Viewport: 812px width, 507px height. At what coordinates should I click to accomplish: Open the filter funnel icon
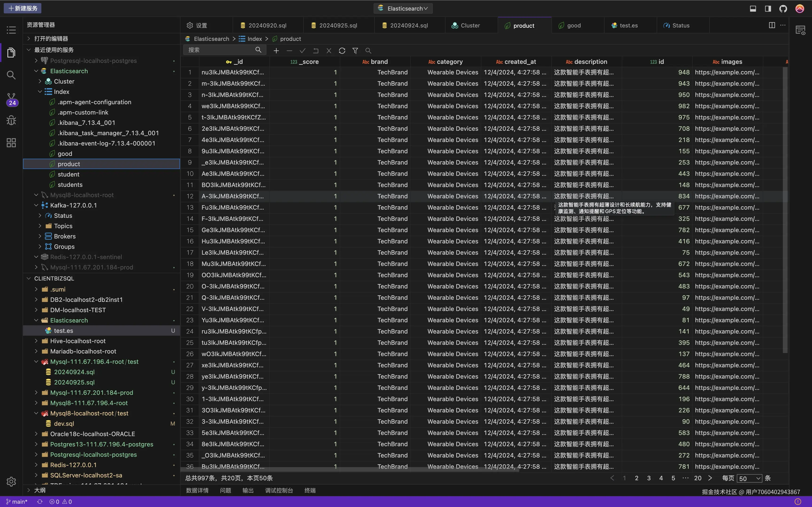tap(355, 51)
